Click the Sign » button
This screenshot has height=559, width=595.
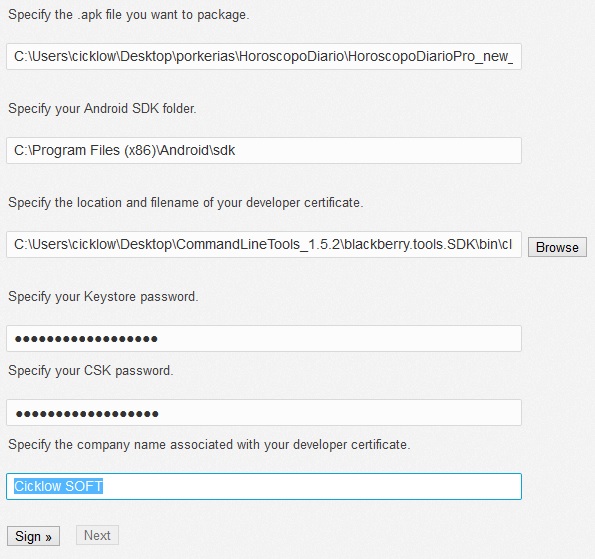click(x=33, y=536)
